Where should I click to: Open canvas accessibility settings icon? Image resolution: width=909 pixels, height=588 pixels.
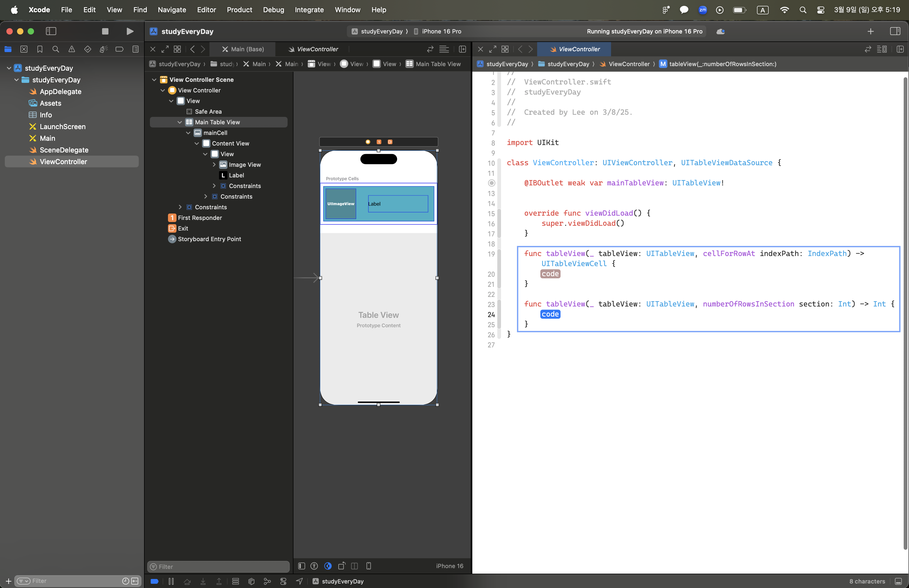click(314, 566)
